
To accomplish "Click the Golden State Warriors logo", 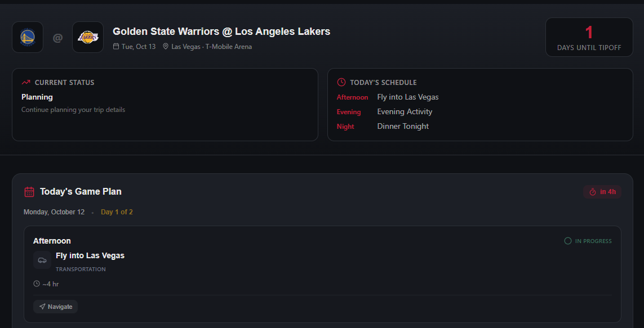I will [x=28, y=37].
